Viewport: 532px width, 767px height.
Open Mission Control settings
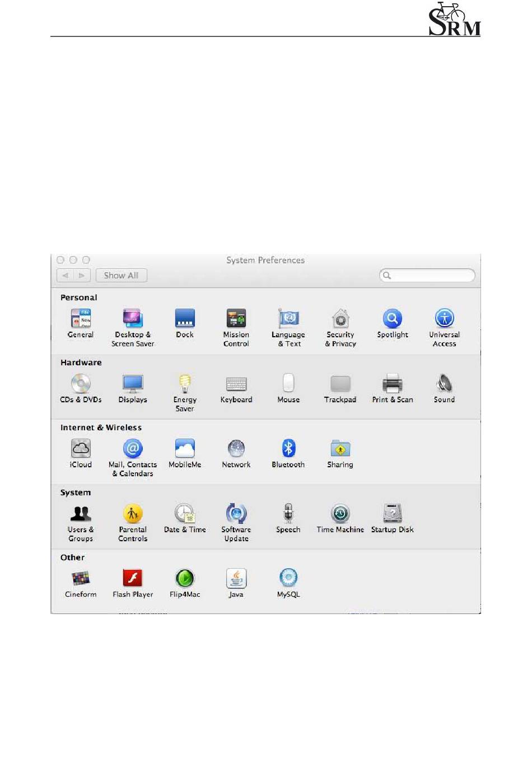click(236, 328)
